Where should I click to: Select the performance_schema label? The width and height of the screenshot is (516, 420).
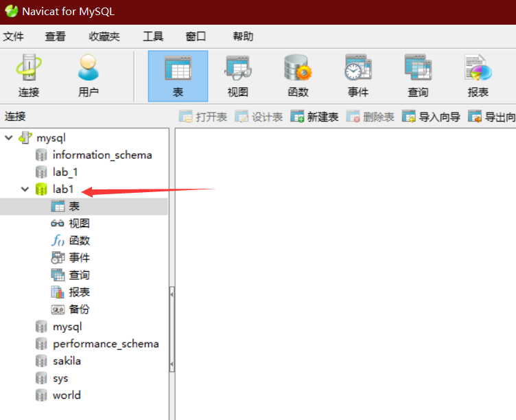[x=106, y=344]
